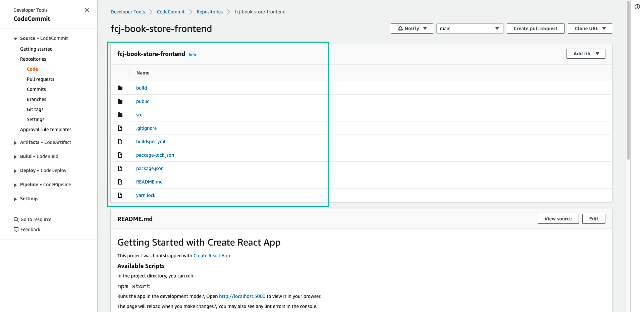Screen dimensions: 644x312
Task: Click the file icon beside buildspec.yml
Action: click(120, 142)
